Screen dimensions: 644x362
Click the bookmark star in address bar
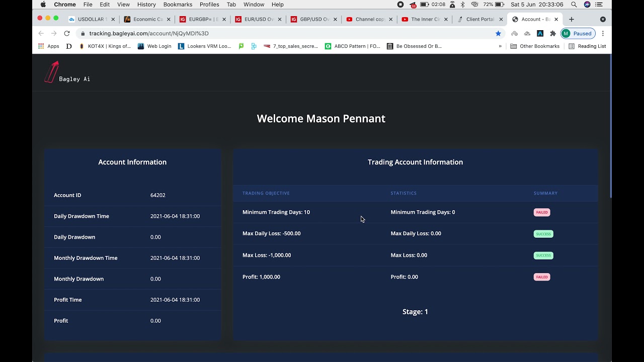pyautogui.click(x=498, y=33)
